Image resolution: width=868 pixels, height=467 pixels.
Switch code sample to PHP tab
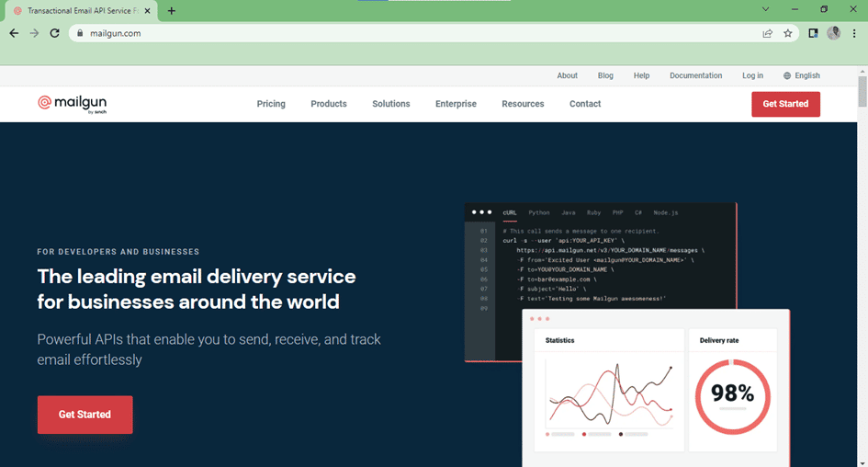pyautogui.click(x=618, y=212)
